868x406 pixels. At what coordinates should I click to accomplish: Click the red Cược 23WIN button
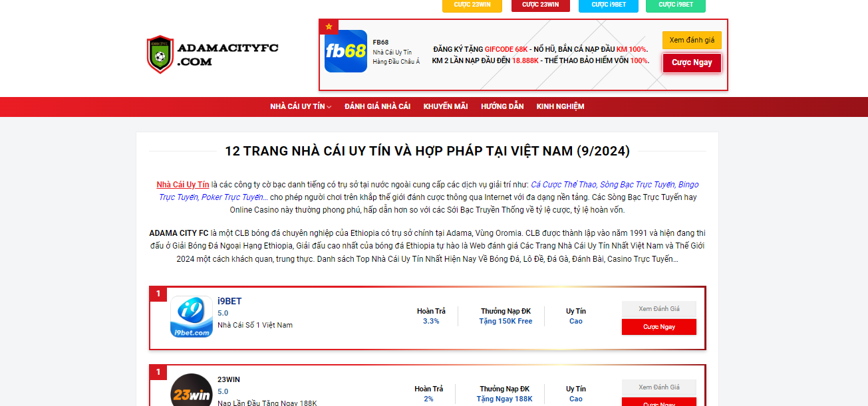(541, 5)
